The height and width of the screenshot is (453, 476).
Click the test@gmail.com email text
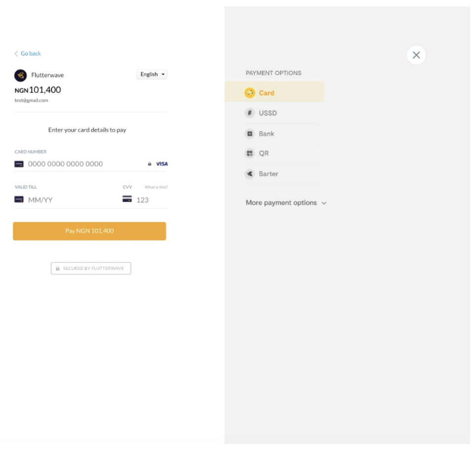(x=31, y=100)
